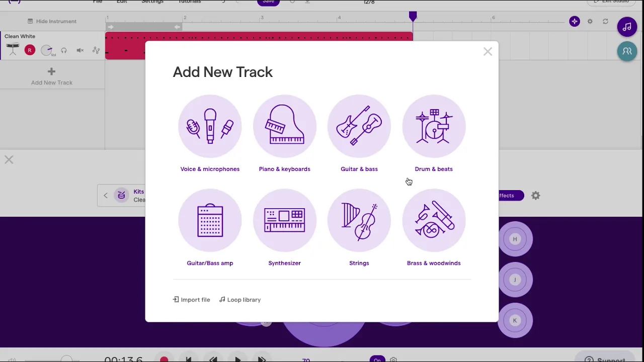
Task: Go back from Kits selector using left chevron
Action: 106,196
